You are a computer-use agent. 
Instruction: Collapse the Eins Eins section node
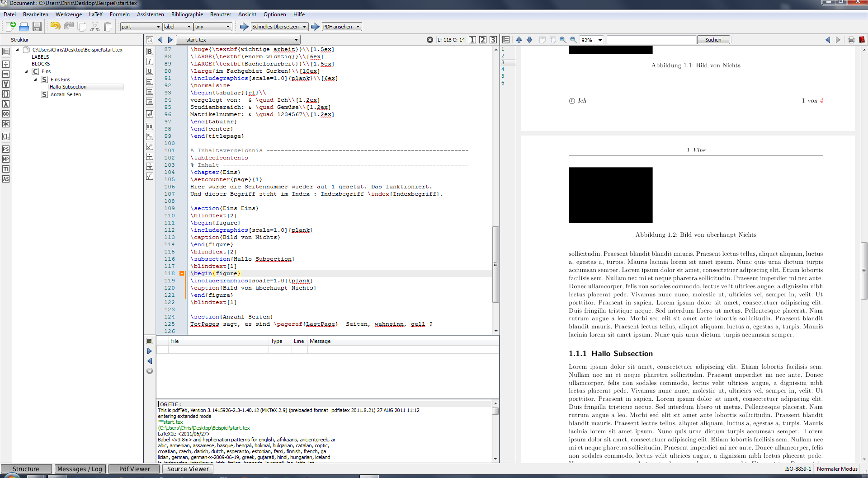coord(36,80)
